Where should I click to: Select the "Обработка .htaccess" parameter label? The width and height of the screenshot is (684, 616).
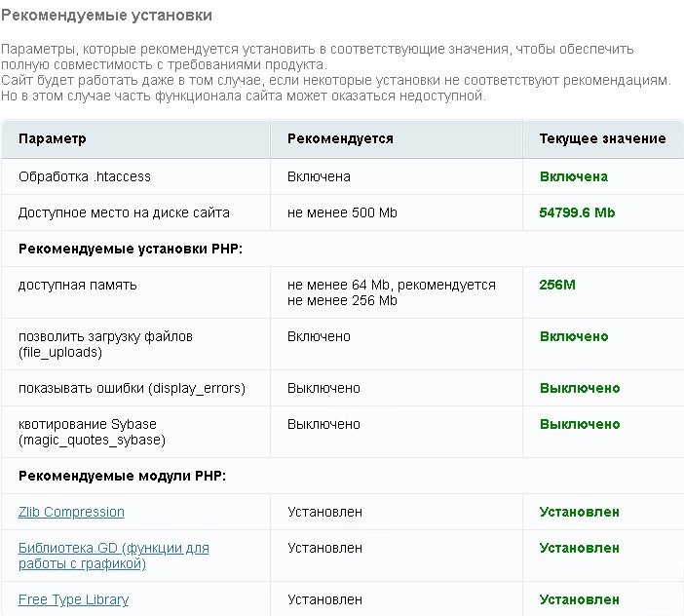[x=85, y=176]
